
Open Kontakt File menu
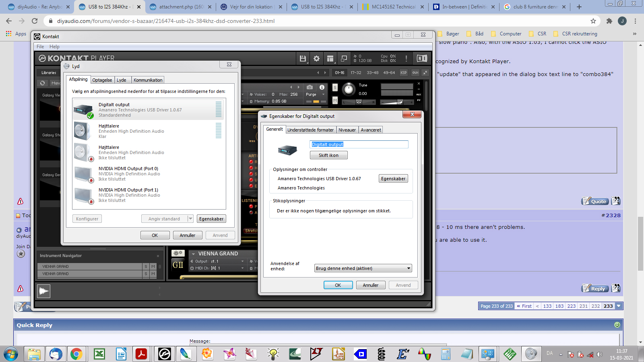[40, 47]
